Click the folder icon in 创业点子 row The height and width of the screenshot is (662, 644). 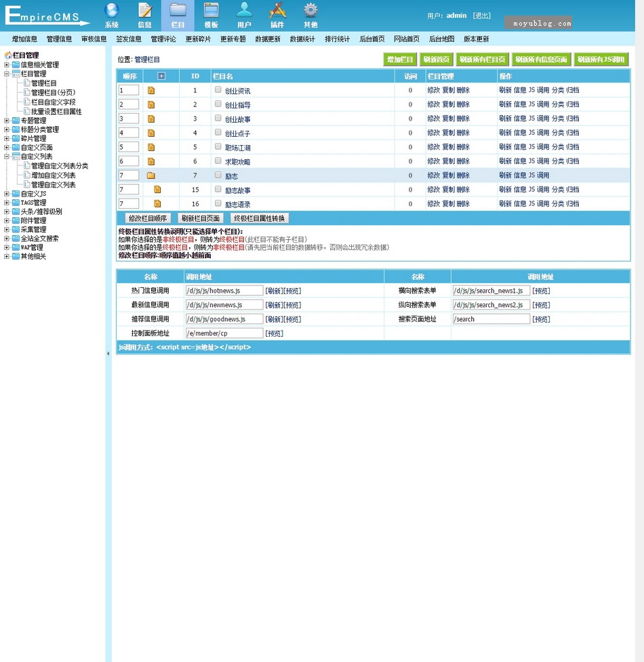point(151,133)
